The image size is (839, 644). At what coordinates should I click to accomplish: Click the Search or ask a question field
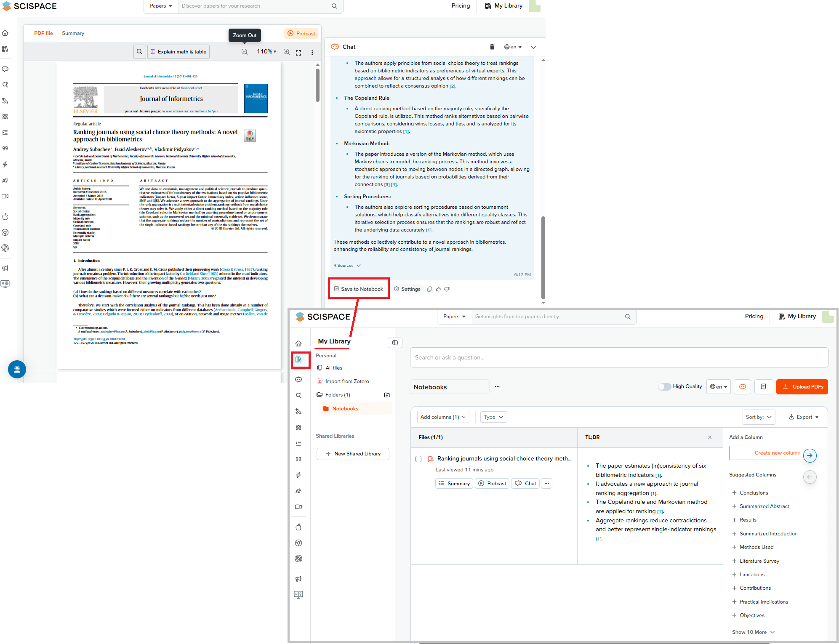(x=619, y=357)
